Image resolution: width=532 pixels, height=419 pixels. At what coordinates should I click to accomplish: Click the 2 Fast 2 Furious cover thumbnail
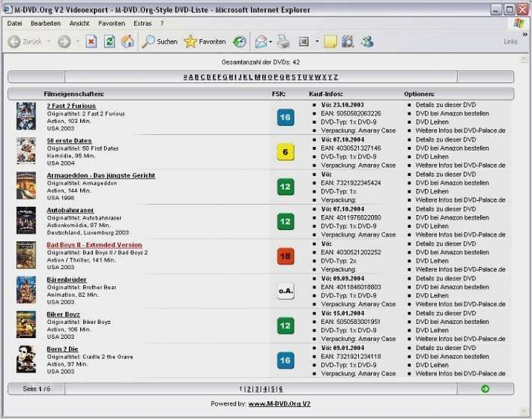point(26,116)
